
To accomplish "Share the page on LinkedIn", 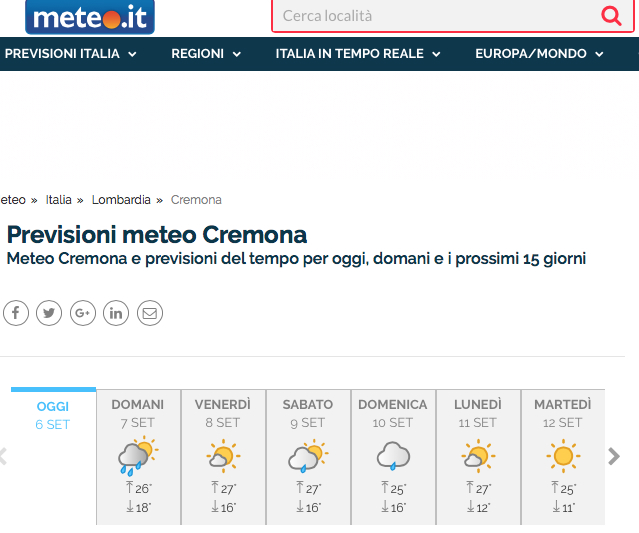I will [x=116, y=313].
